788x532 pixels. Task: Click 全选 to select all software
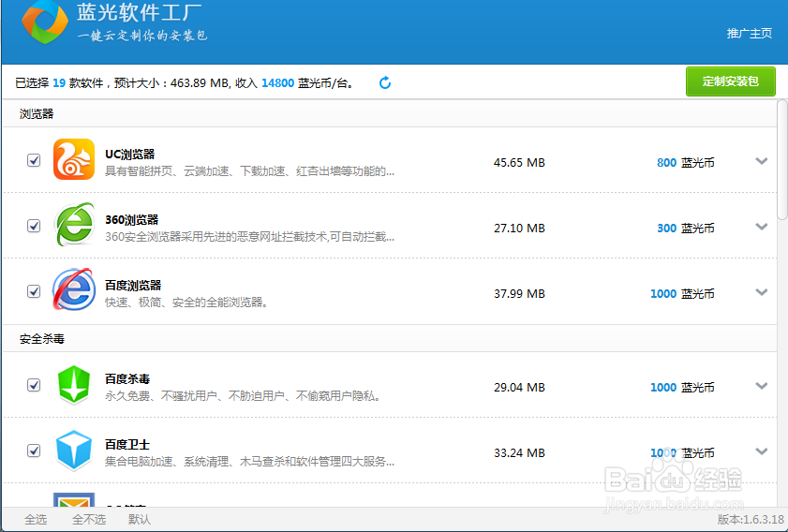click(36, 520)
